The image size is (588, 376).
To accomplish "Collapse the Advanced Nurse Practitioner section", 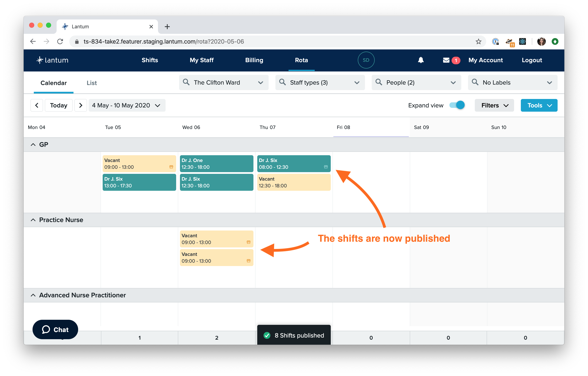I will pos(33,295).
